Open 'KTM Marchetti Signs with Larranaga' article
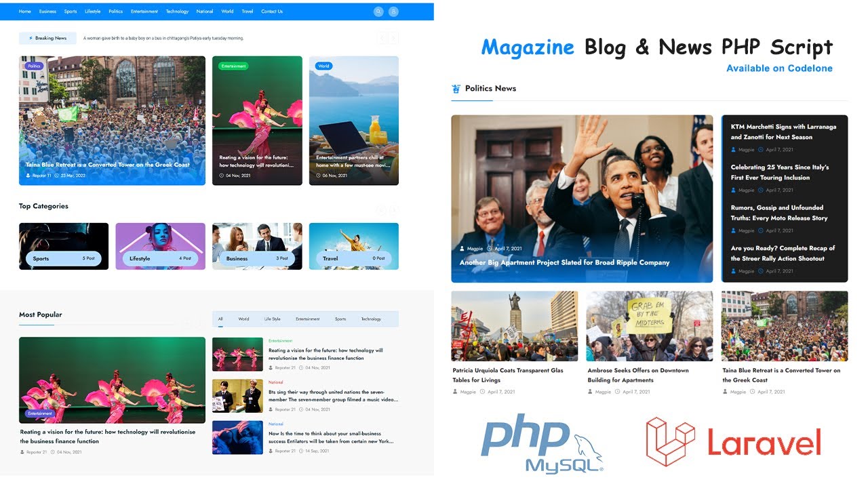 click(x=783, y=131)
